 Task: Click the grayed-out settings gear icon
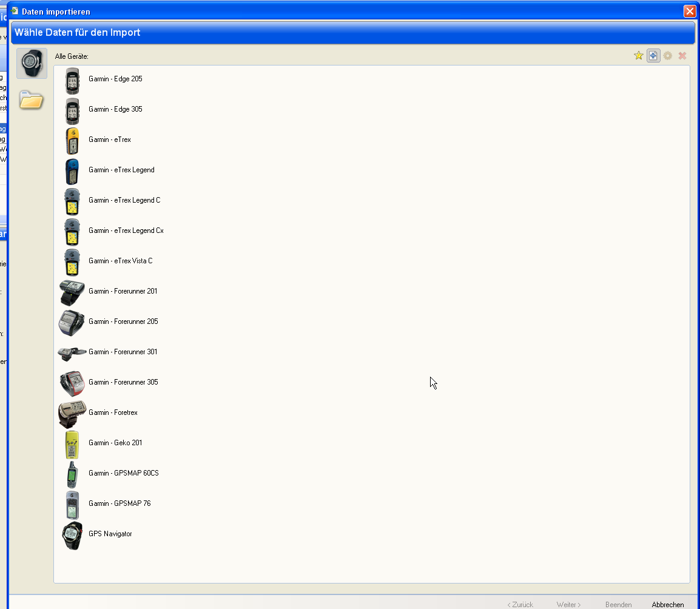tap(667, 56)
